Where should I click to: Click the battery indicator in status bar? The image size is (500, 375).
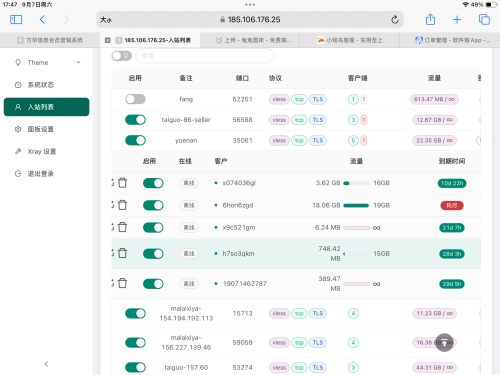[x=491, y=5]
